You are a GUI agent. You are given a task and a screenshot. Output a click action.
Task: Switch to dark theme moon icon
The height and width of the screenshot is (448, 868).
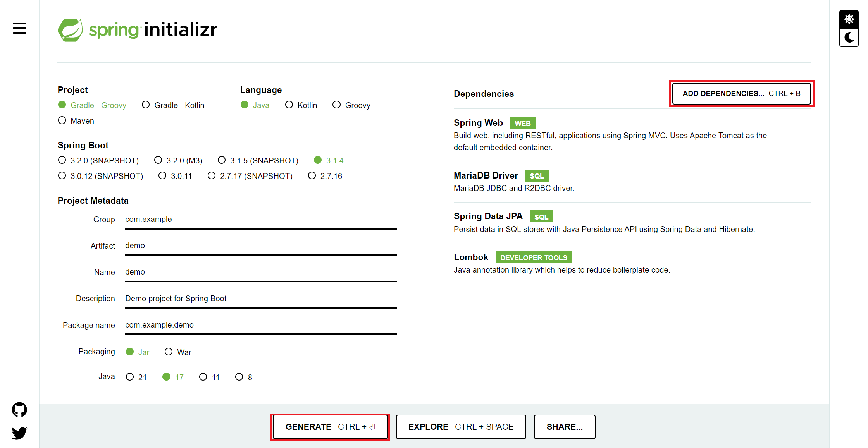click(x=849, y=38)
